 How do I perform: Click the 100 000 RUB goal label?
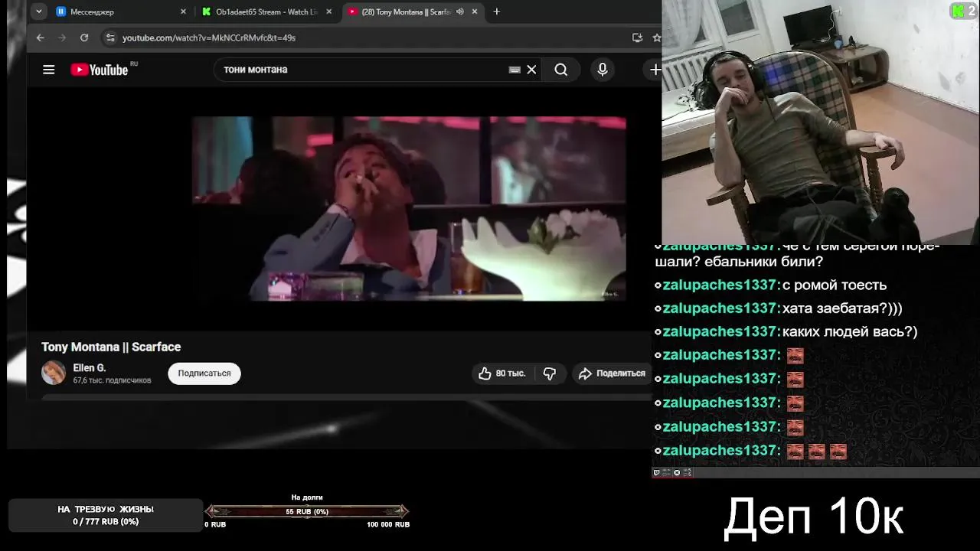pyautogui.click(x=388, y=524)
